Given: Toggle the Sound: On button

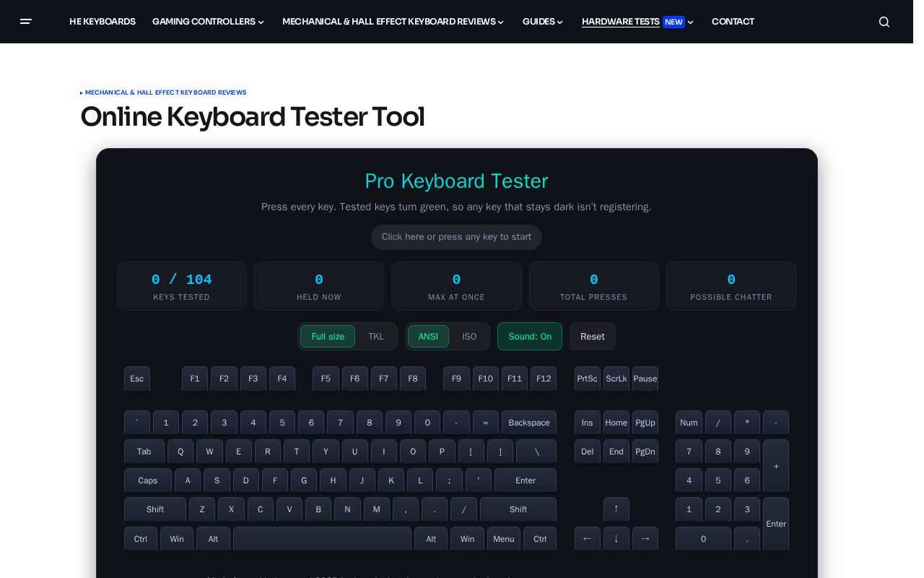Looking at the screenshot, I should [x=530, y=337].
